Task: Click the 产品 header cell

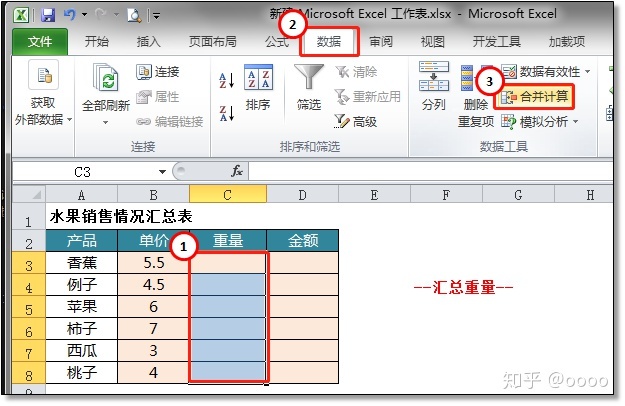Action: [x=82, y=241]
